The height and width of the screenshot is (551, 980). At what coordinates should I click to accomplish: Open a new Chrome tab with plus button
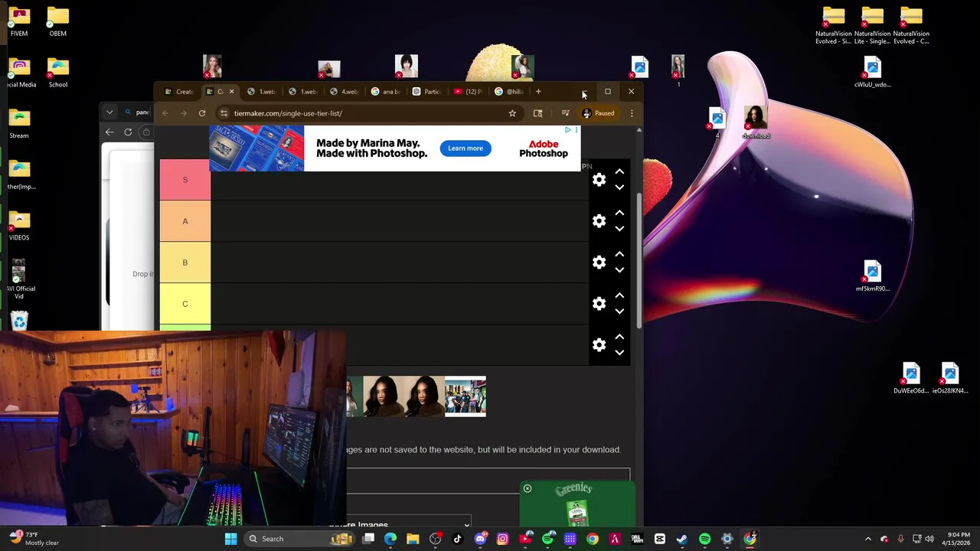pyautogui.click(x=538, y=92)
